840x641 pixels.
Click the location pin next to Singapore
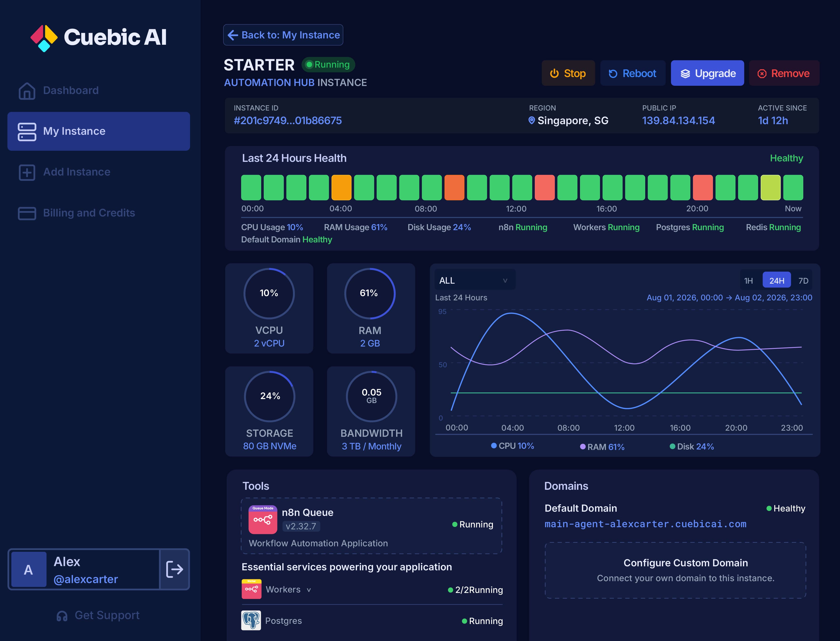(x=532, y=121)
